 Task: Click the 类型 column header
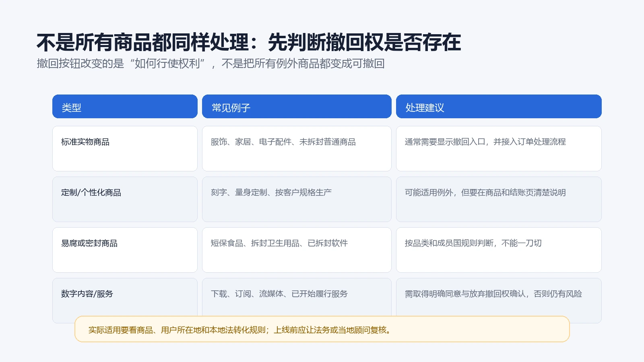(x=125, y=107)
